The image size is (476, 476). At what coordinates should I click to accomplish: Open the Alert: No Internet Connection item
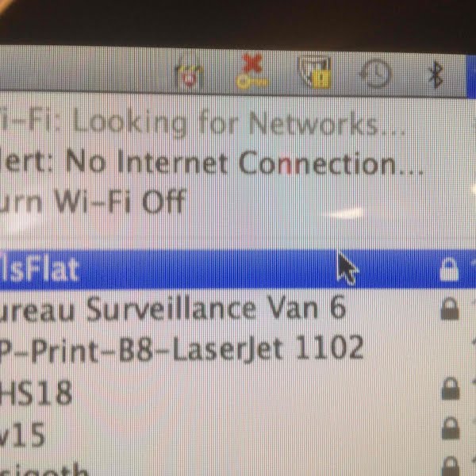pyautogui.click(x=238, y=163)
